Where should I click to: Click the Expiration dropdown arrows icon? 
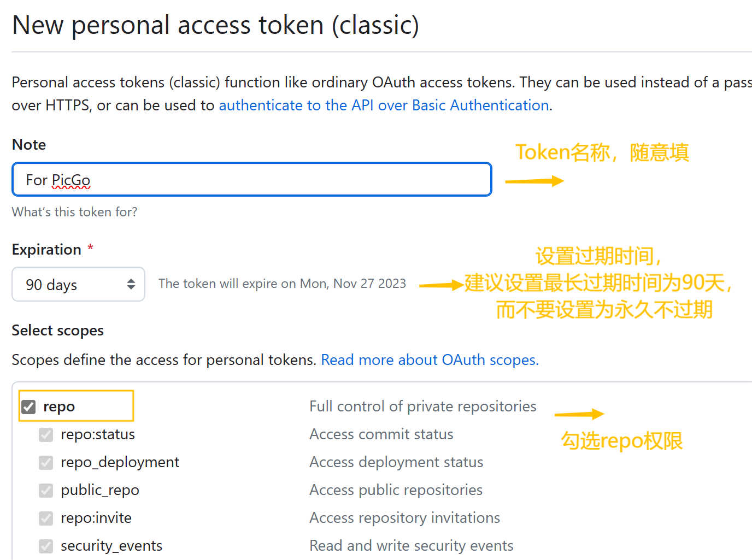click(x=131, y=284)
